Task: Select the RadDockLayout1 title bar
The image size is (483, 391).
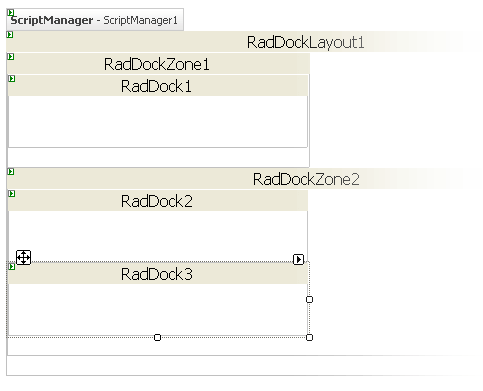Action: pos(235,42)
